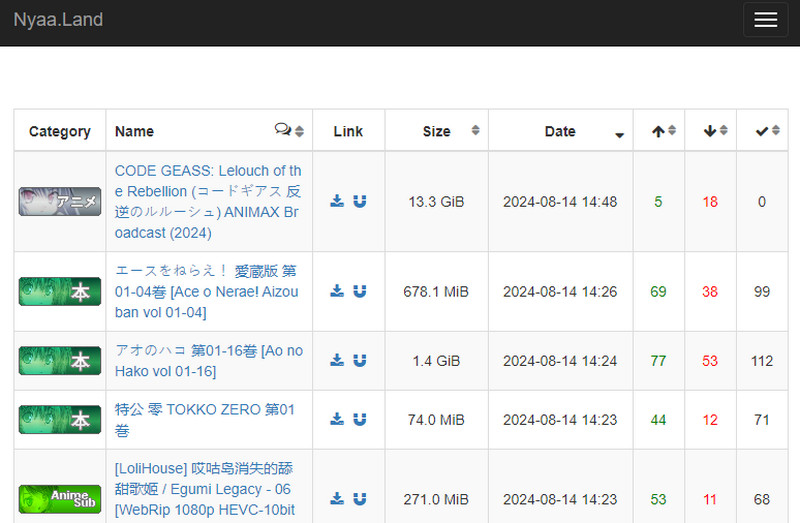Sort table by Size column

pos(436,131)
